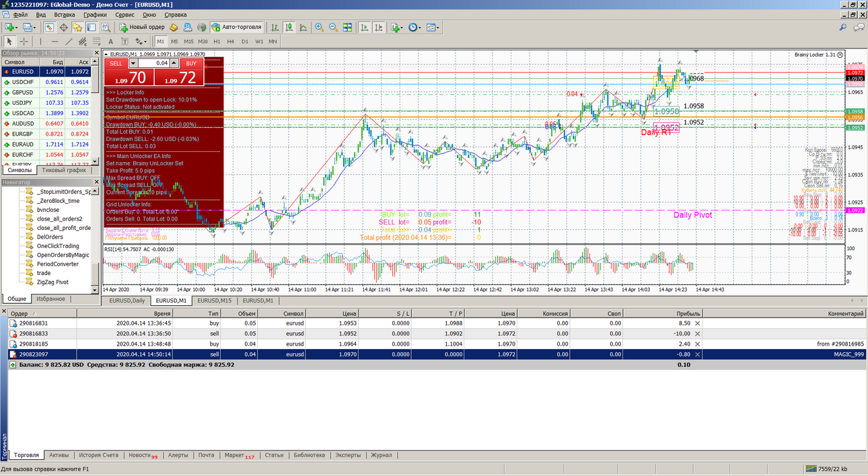Open the indicators list dropdown
868x476 pixels.
[x=397, y=28]
